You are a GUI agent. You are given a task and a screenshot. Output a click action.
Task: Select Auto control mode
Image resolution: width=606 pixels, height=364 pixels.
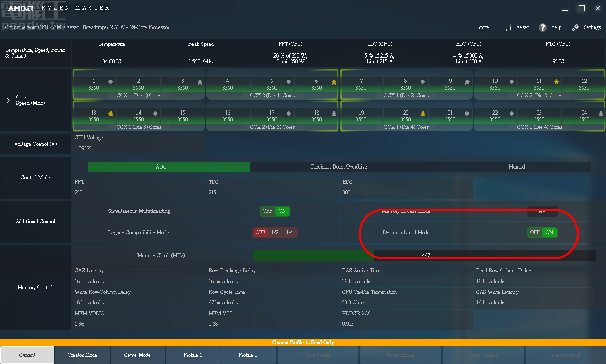(x=169, y=167)
